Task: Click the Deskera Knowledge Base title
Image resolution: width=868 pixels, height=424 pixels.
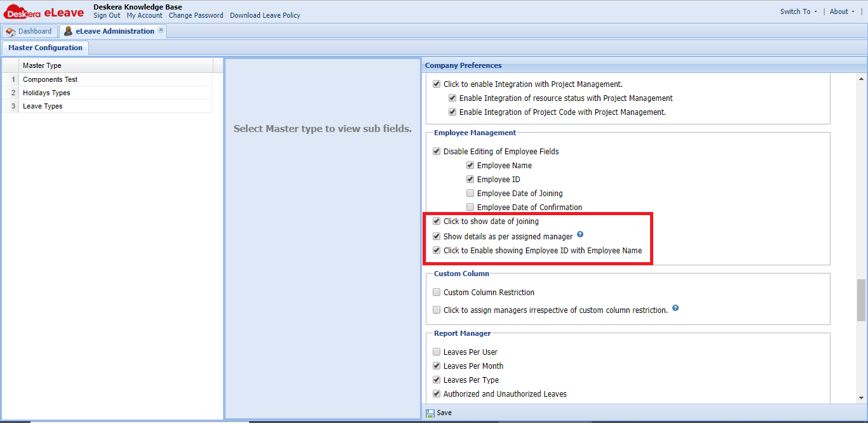Action: (137, 7)
